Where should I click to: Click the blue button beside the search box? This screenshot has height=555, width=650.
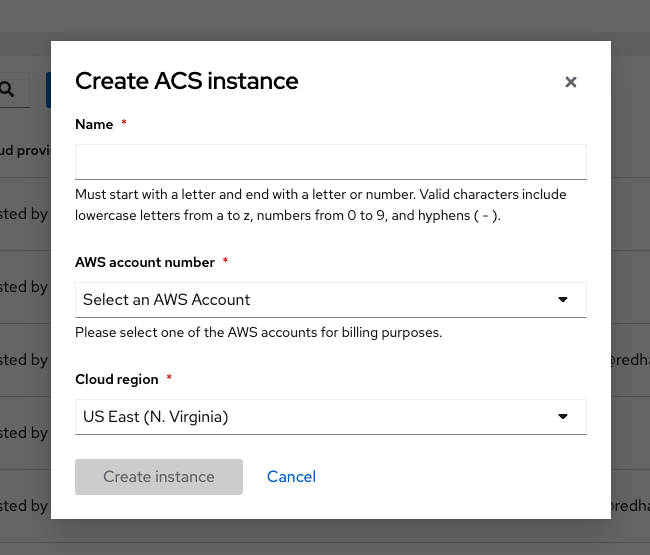(x=48, y=90)
